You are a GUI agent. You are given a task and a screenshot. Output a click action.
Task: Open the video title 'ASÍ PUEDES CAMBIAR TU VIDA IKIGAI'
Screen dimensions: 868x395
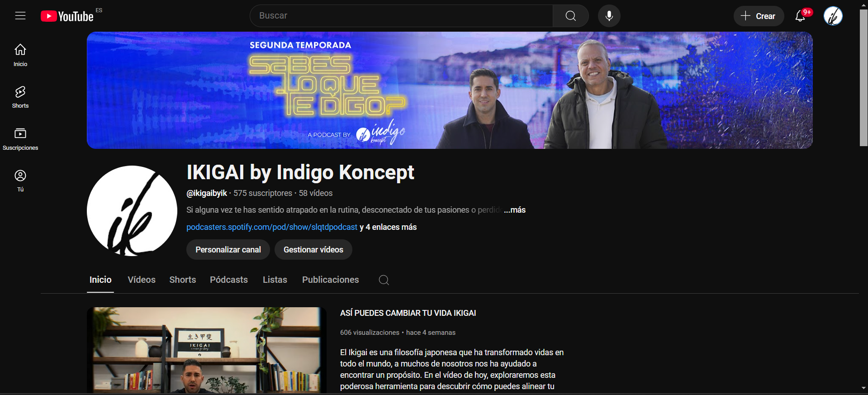408,313
